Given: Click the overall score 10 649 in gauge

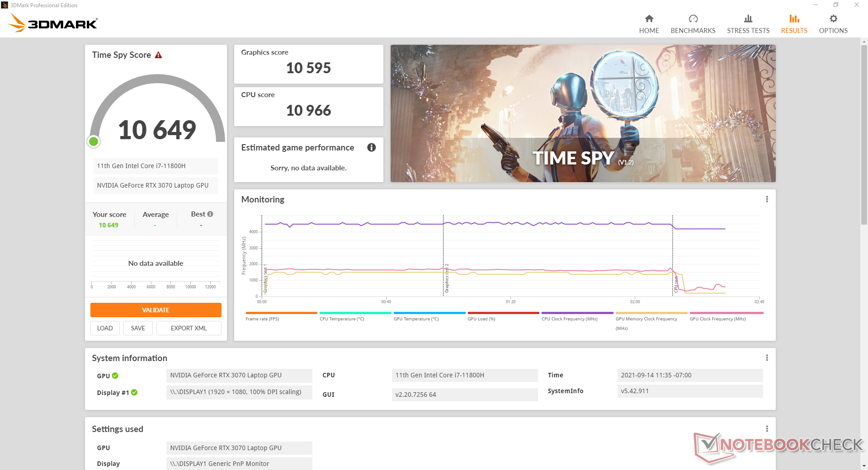Looking at the screenshot, I should pos(157,130).
